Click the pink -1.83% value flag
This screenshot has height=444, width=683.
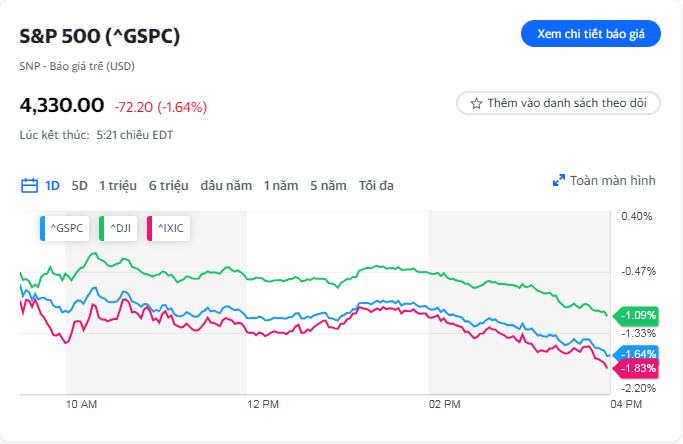tap(636, 369)
